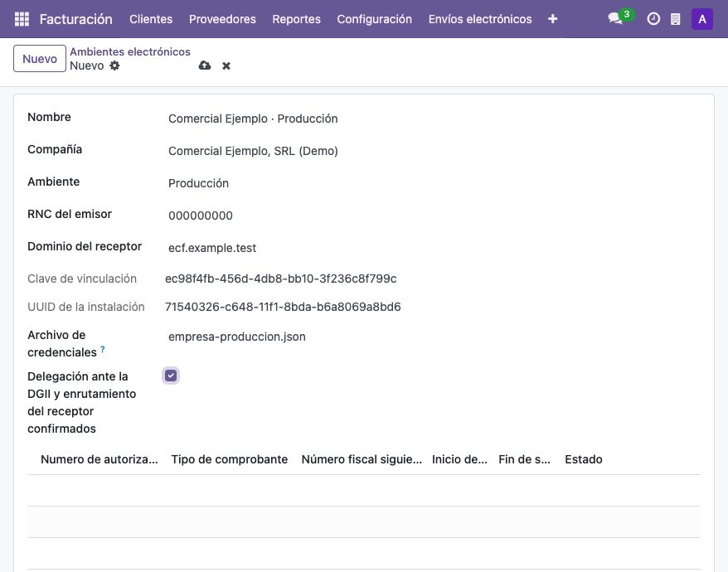Save the record with the cloud upload icon
728x572 pixels.
pos(204,65)
